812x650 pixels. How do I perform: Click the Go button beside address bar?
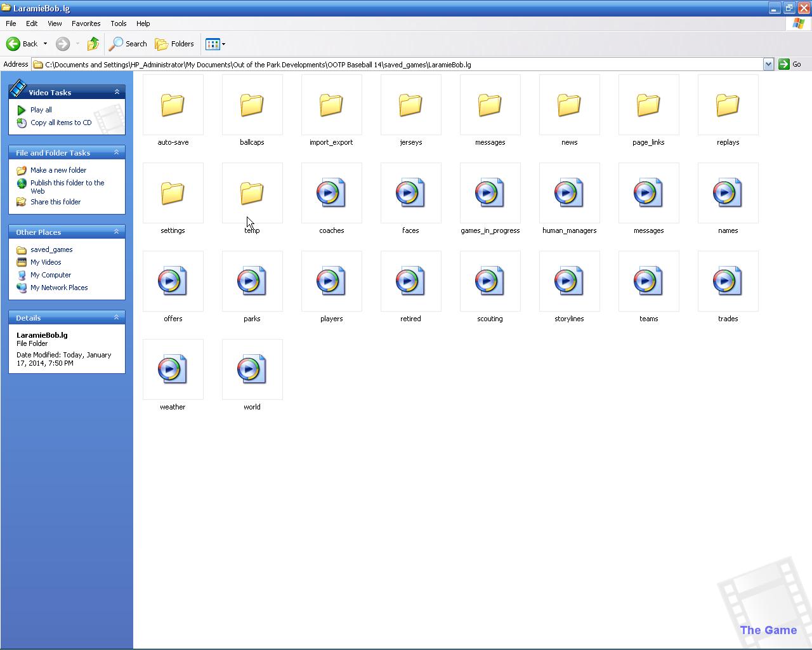[790, 64]
